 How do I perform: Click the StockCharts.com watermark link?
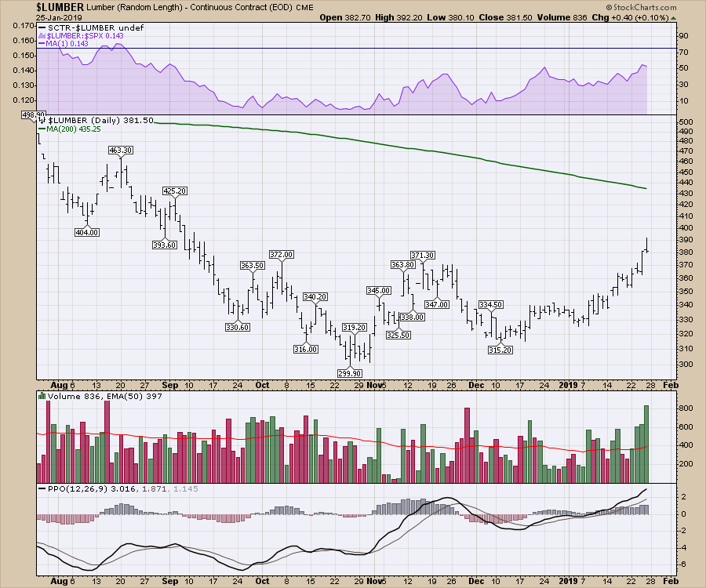click(x=641, y=7)
